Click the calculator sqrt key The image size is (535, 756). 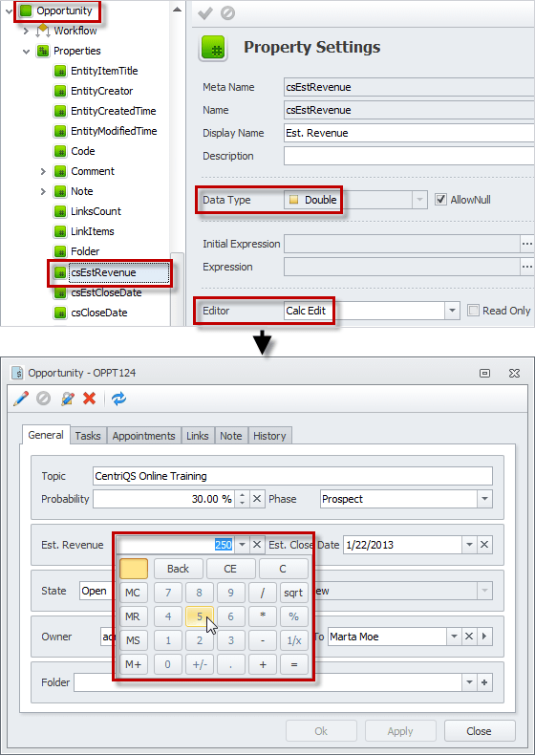pyautogui.click(x=293, y=593)
